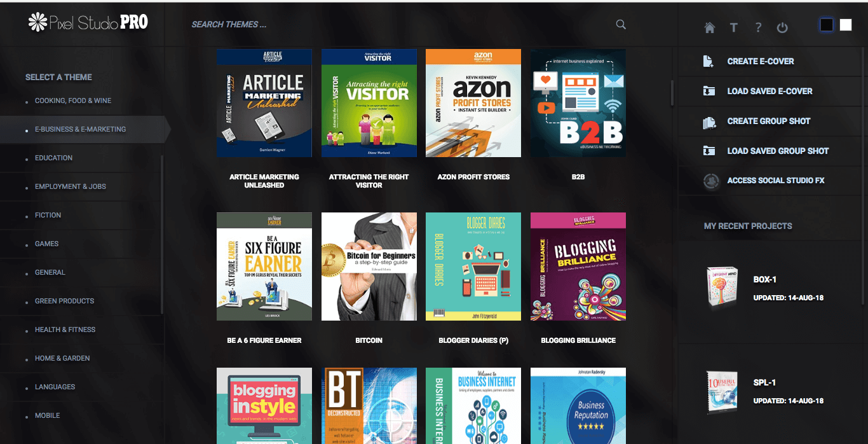Click the 'BLOGGING BRILLIANCE' caption

(x=578, y=340)
